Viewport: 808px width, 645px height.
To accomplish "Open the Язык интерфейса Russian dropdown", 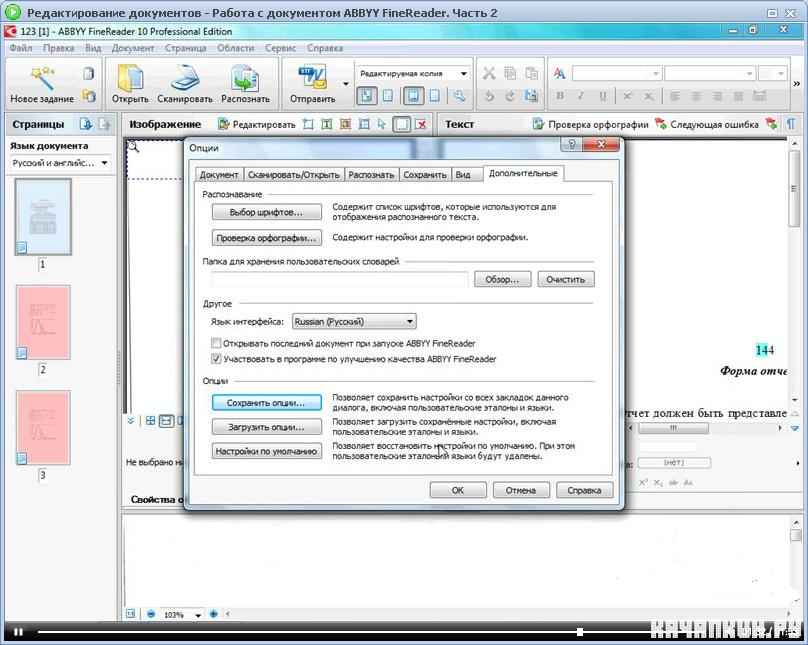I will pos(354,321).
